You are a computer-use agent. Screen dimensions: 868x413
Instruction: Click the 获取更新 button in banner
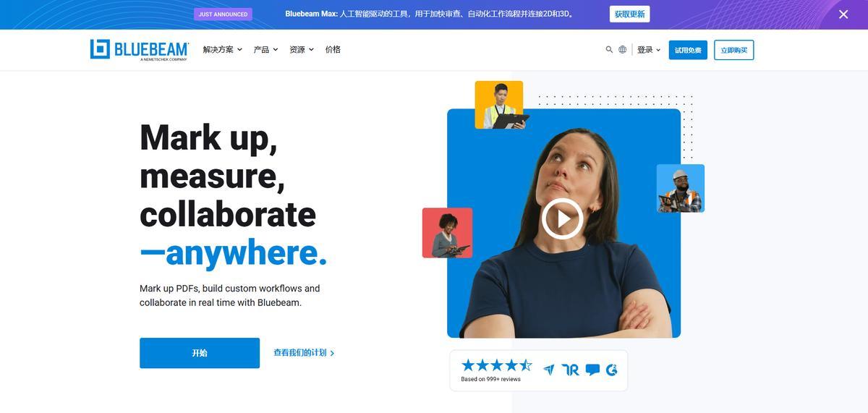(x=629, y=14)
